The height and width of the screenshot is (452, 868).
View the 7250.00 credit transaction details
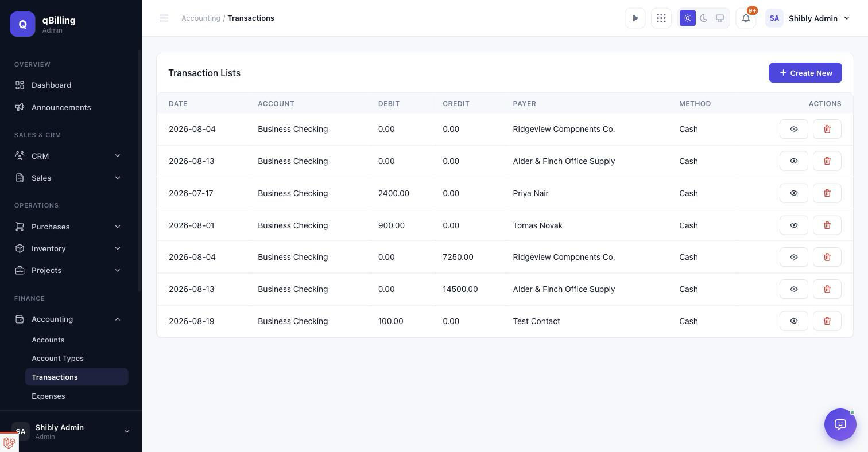coord(794,257)
